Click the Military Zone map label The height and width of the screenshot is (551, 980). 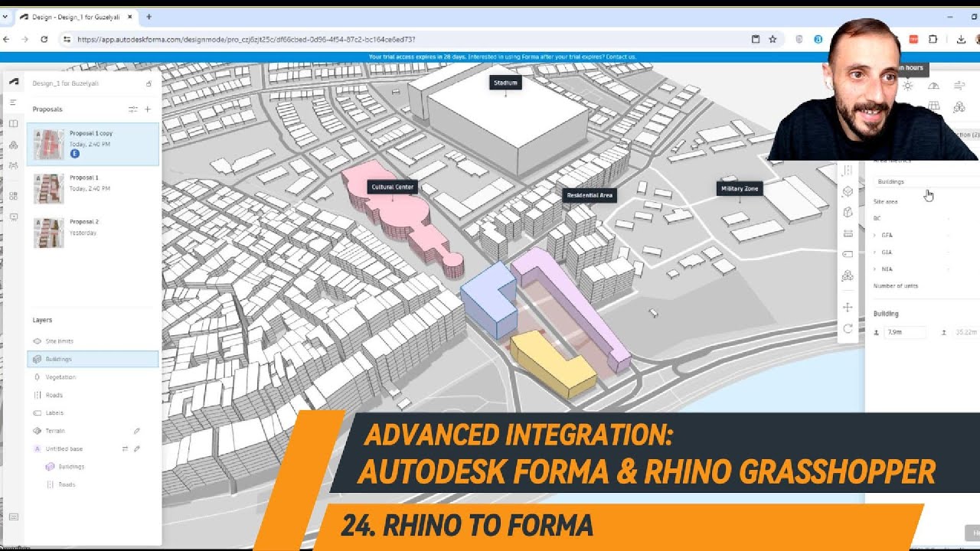(x=740, y=188)
